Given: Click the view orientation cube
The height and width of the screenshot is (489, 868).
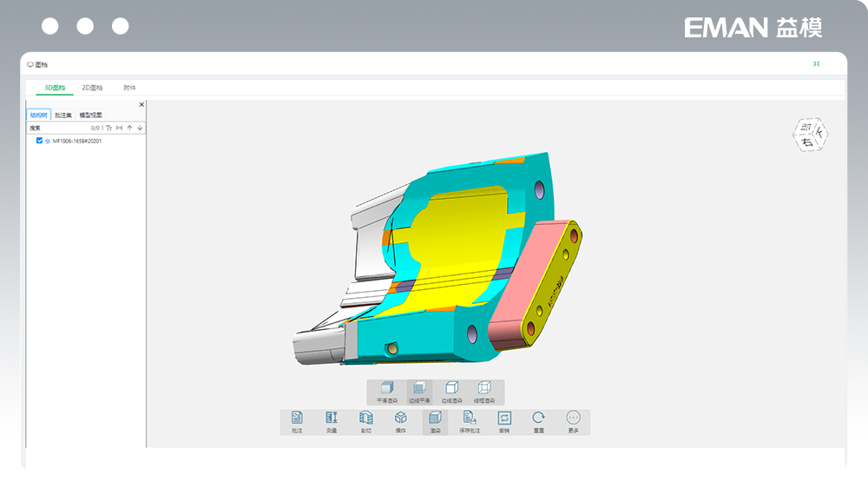Looking at the screenshot, I should [810, 134].
